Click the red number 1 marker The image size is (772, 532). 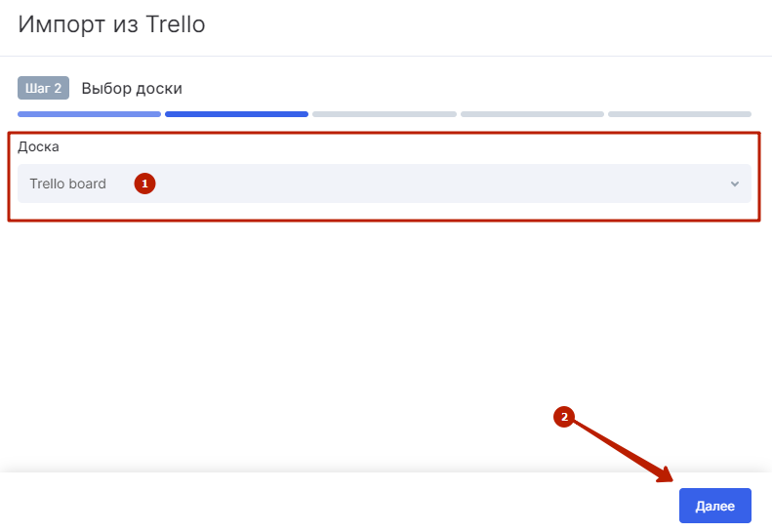144,184
